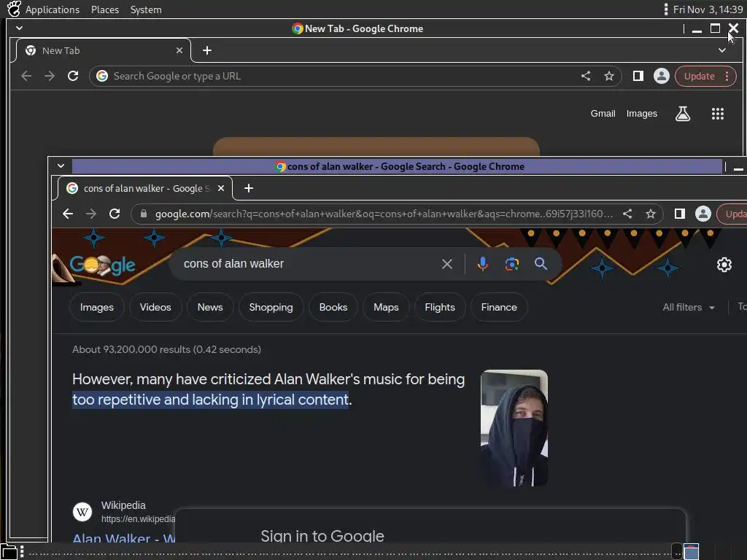
Task: Click the Google doodle logo
Action: [102, 265]
